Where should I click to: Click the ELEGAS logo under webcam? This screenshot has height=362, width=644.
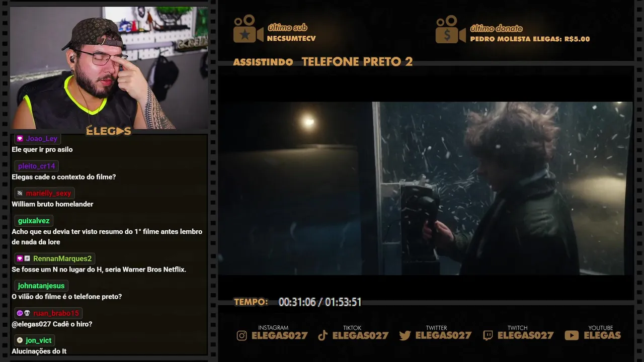(x=109, y=131)
